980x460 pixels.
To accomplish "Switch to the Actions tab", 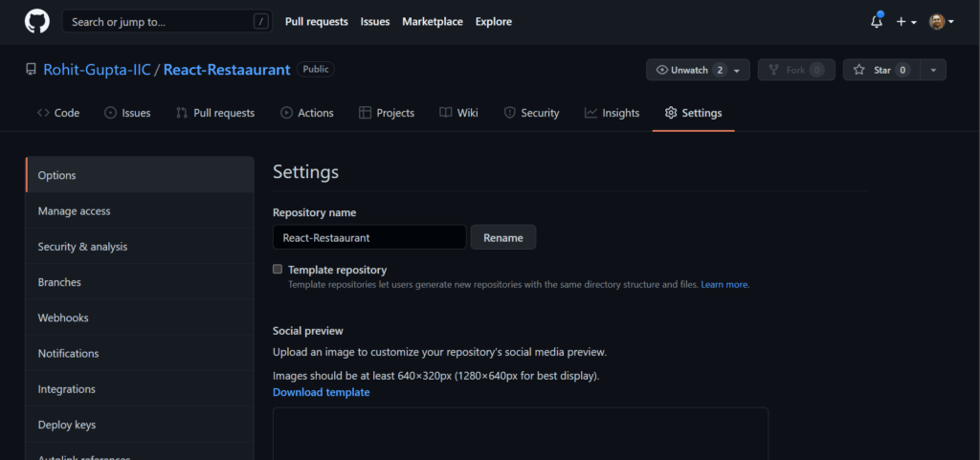I will (307, 113).
